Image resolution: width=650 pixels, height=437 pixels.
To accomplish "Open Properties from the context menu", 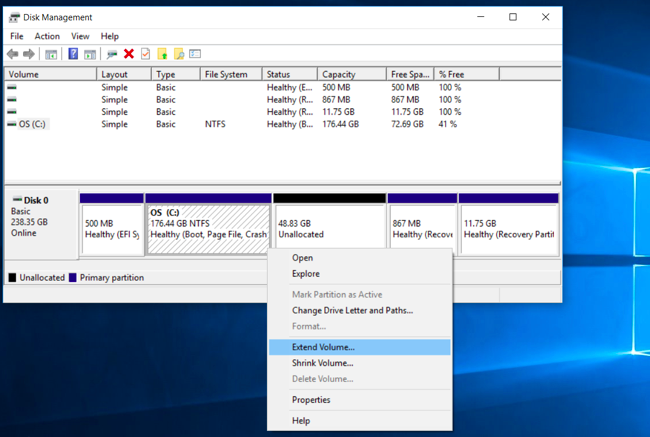I will (x=311, y=400).
